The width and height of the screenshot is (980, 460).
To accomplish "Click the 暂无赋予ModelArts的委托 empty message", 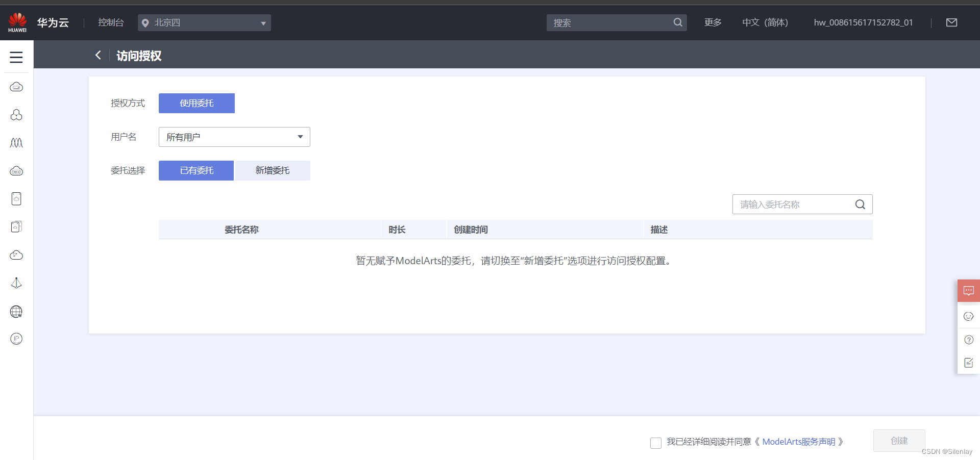I will [513, 261].
